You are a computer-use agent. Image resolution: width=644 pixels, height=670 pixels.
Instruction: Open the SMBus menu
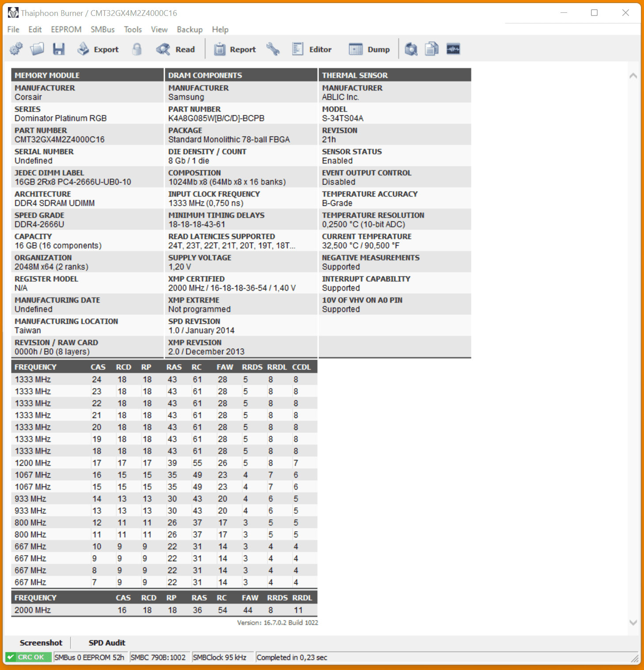(102, 30)
